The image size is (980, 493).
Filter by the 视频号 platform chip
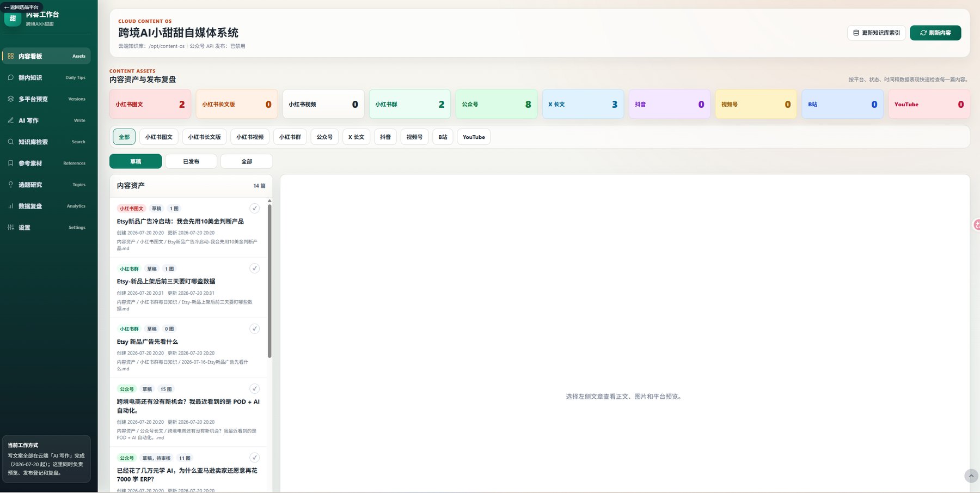coord(414,137)
